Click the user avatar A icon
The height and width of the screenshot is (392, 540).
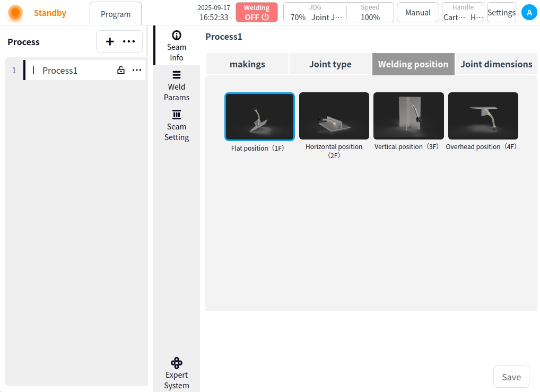pyautogui.click(x=529, y=12)
